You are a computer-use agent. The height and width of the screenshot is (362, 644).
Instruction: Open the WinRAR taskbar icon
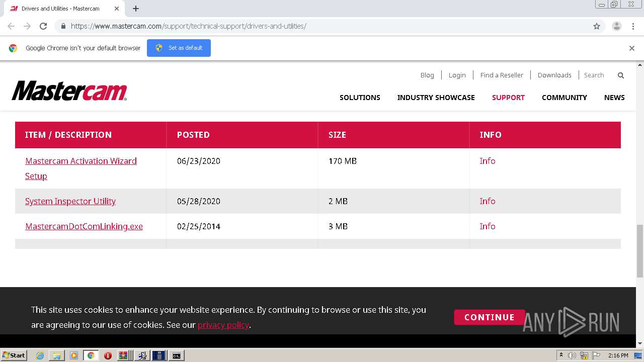coord(123,355)
